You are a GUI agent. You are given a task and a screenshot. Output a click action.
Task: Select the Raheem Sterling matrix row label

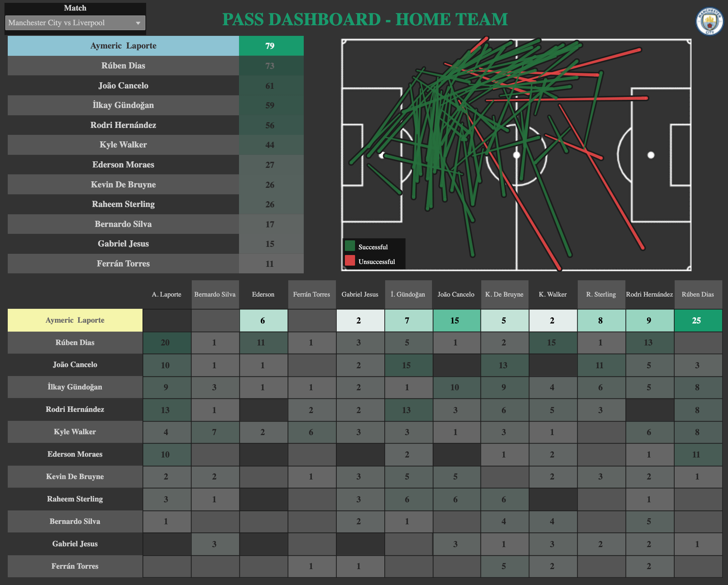75,499
